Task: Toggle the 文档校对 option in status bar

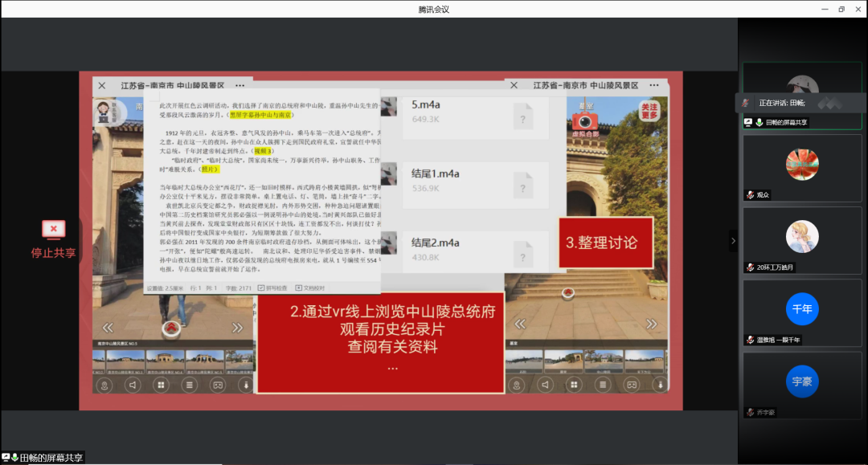Action: pos(310,288)
